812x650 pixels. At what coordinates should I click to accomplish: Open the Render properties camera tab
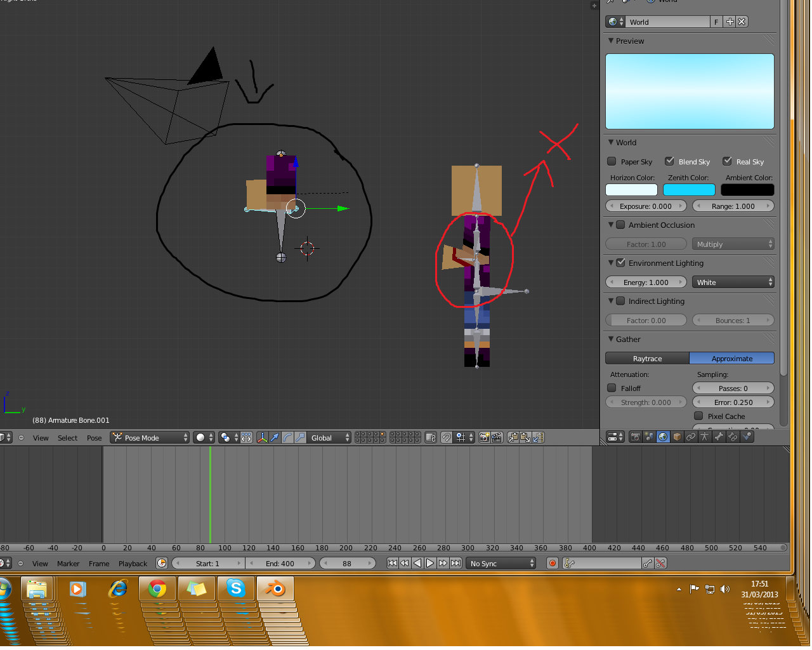pos(635,437)
